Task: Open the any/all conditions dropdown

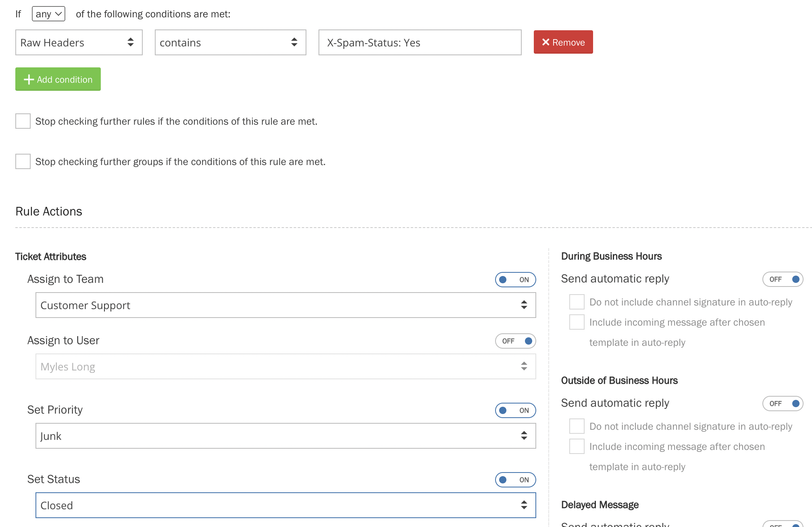Action: [x=48, y=14]
